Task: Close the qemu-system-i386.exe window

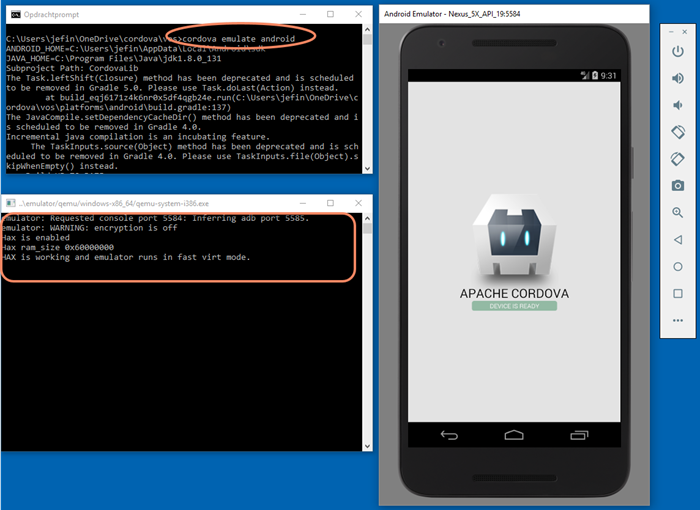Action: (x=358, y=203)
